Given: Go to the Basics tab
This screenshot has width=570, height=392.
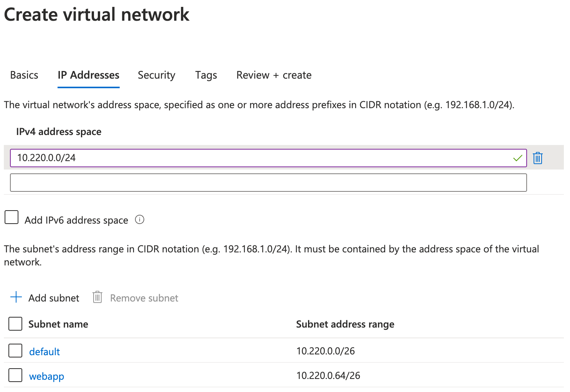Looking at the screenshot, I should pyautogui.click(x=24, y=75).
